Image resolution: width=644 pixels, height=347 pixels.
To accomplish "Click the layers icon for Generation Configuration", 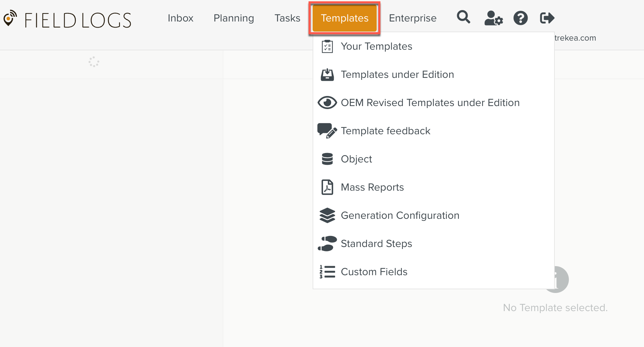I will [327, 215].
